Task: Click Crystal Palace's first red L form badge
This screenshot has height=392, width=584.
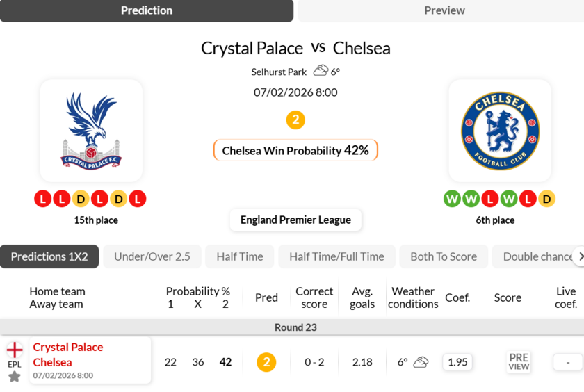Action: click(43, 199)
